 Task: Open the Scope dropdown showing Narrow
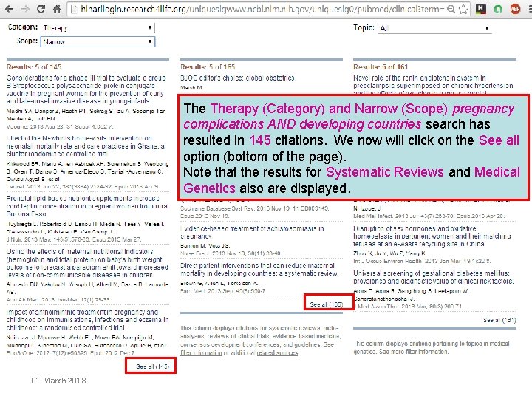[x=98, y=41]
